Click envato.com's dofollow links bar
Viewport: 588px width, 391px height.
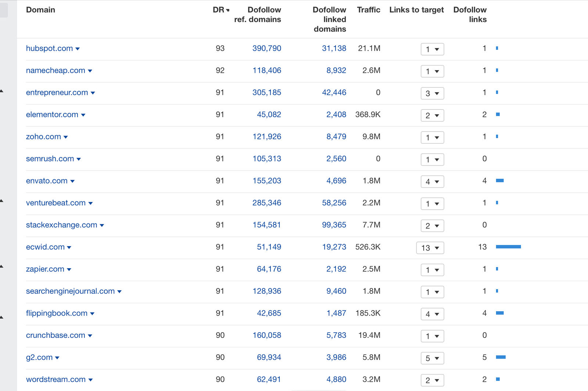499,180
